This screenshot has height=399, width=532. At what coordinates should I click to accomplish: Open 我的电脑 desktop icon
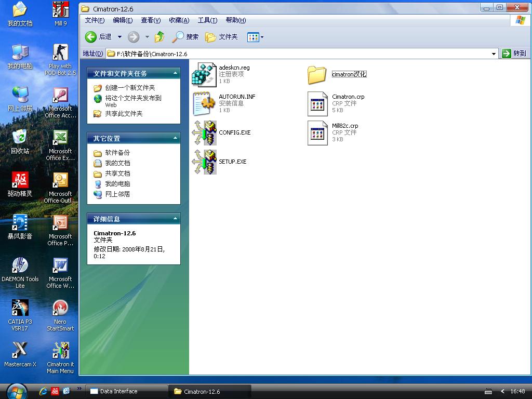(20, 57)
